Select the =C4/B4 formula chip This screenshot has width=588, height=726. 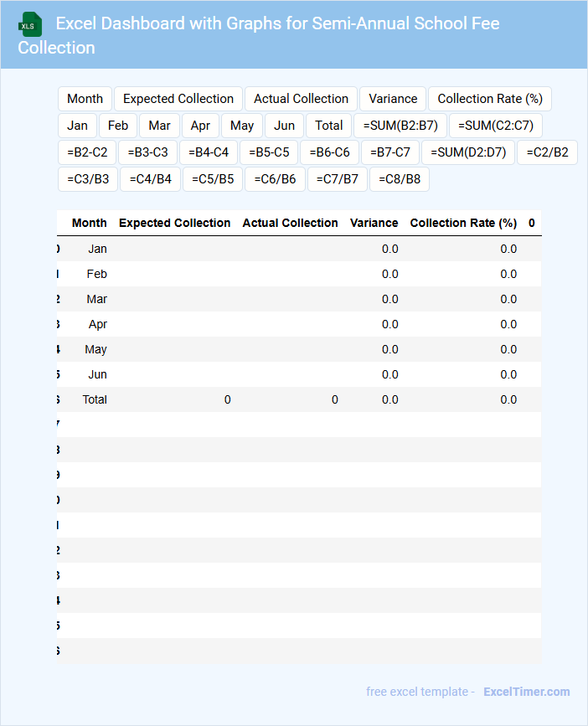[151, 179]
